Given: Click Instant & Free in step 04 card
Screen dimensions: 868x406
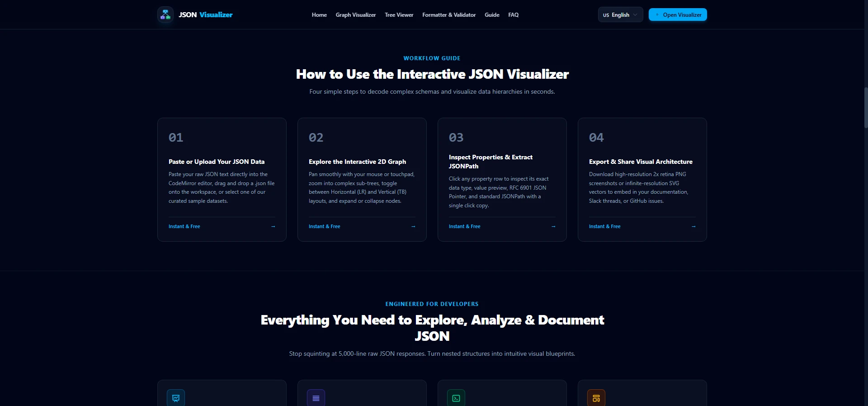Looking at the screenshot, I should 605,226.
